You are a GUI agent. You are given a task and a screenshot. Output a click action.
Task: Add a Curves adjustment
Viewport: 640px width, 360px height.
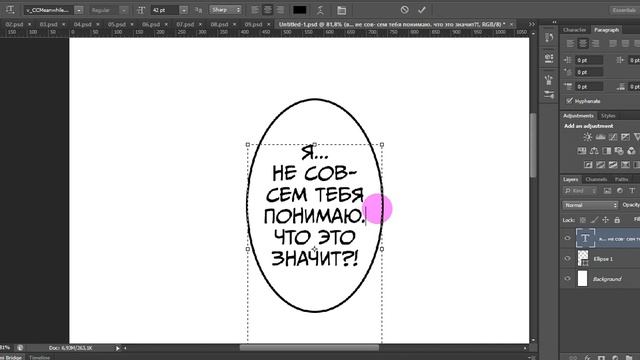pos(613,137)
